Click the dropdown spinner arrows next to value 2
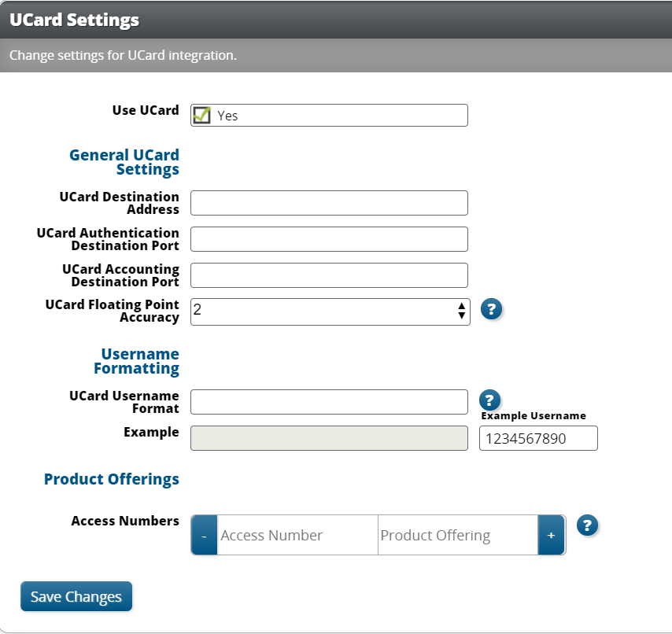The image size is (672, 634). (x=461, y=310)
